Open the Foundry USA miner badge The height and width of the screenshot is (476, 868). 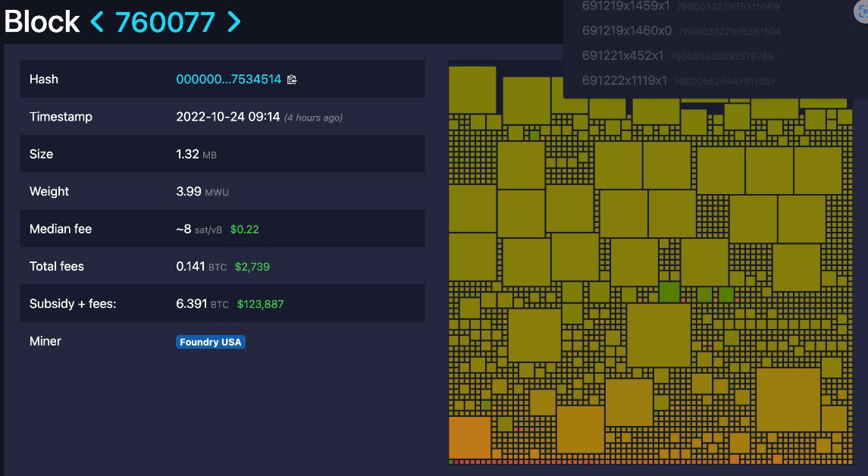click(210, 342)
